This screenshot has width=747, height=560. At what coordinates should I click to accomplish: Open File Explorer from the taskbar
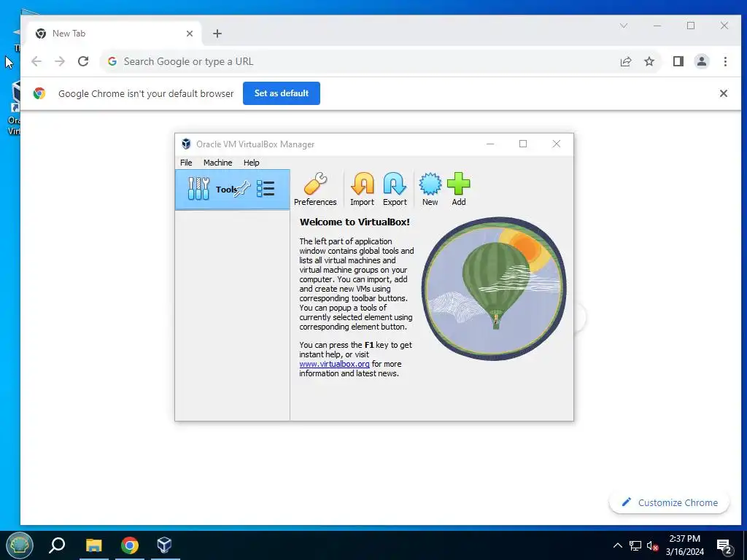click(x=93, y=545)
